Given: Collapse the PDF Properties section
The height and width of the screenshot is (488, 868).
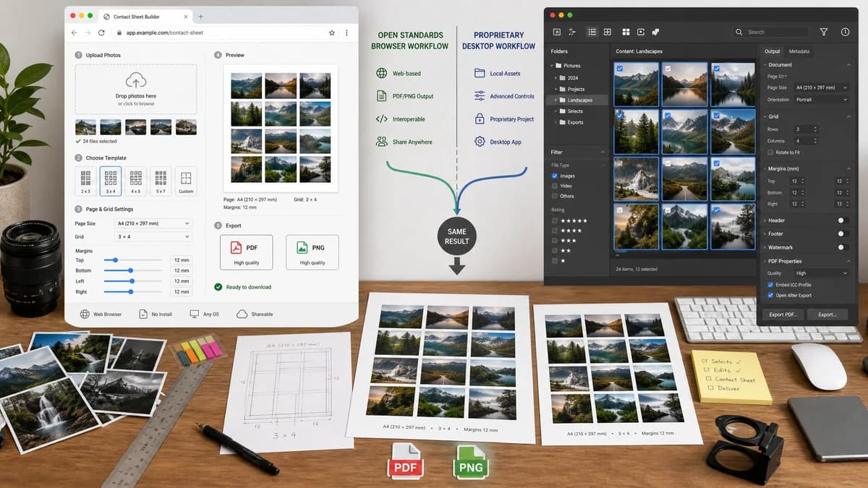Looking at the screenshot, I should tap(848, 261).
